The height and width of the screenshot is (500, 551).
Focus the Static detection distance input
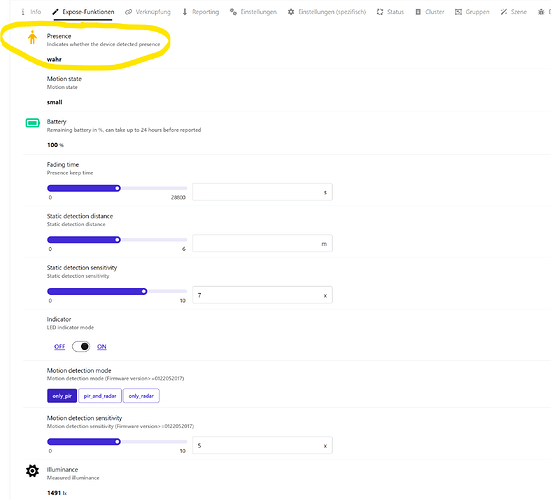pos(262,243)
